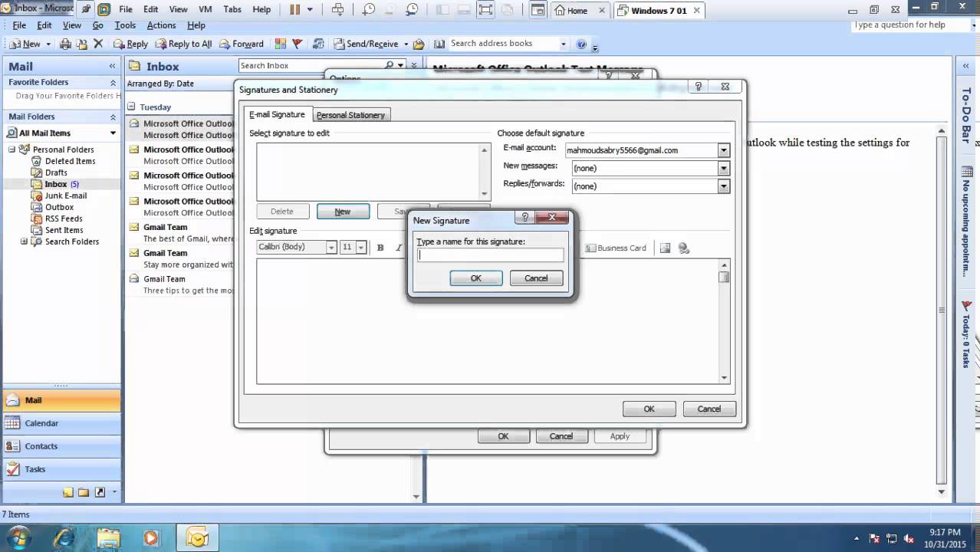The width and height of the screenshot is (980, 552).
Task: Click the blue Help question mark icon
Action: 581,44
